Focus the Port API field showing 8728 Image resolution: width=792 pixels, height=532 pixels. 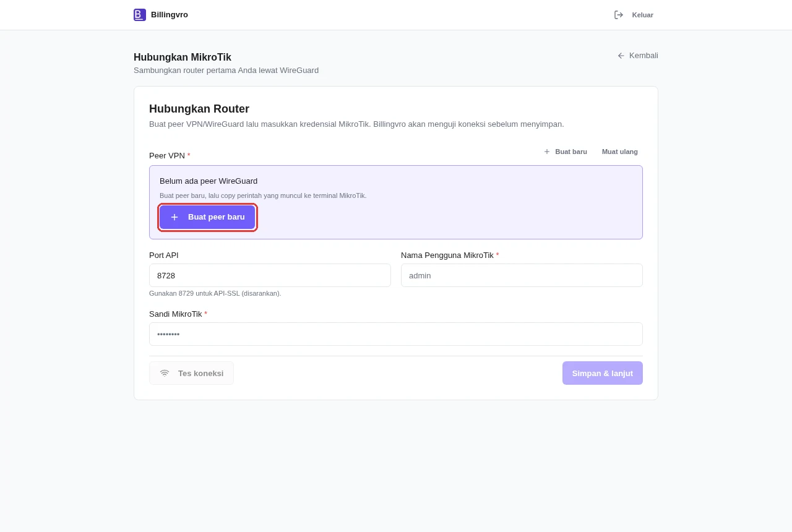(x=270, y=275)
